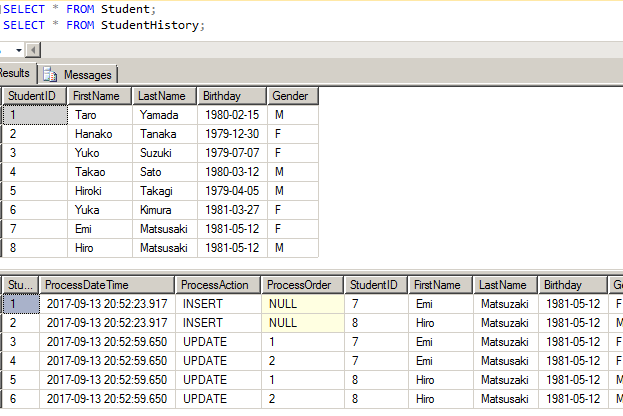Click the Gender column header
Viewport: 623px width, 416px height.
[x=293, y=96]
